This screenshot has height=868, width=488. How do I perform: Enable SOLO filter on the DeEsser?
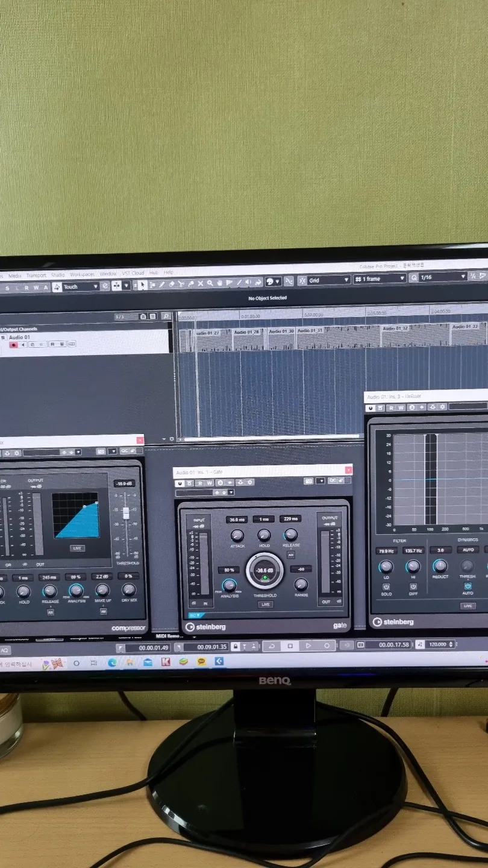(386, 587)
